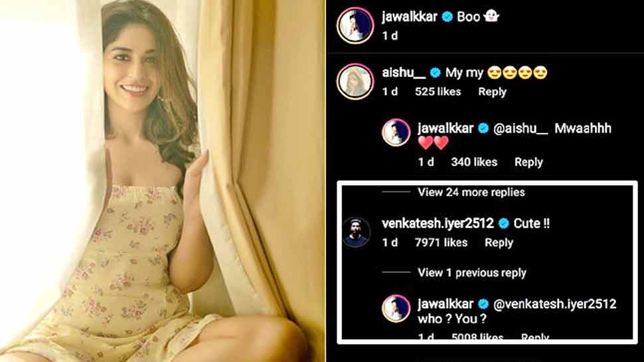This screenshot has width=644, height=362.
Task: Reply to jawalkkar's Mwaahhh comment
Action: pyautogui.click(x=528, y=162)
